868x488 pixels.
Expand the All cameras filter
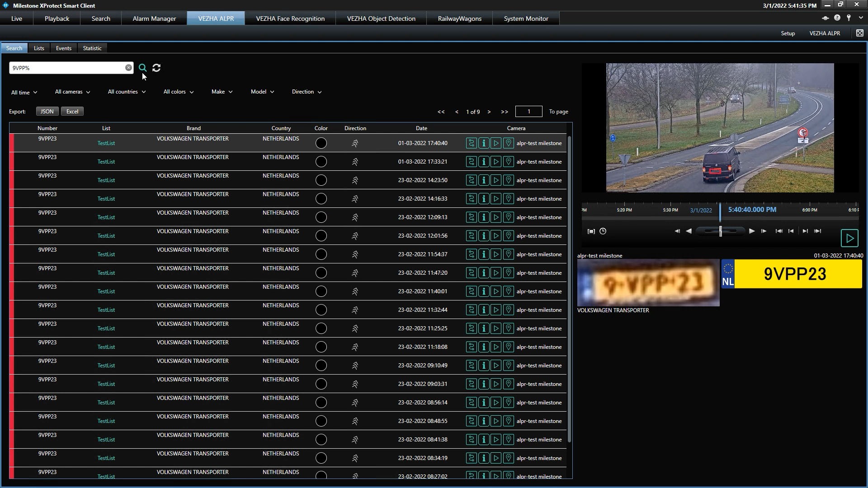pos(72,92)
